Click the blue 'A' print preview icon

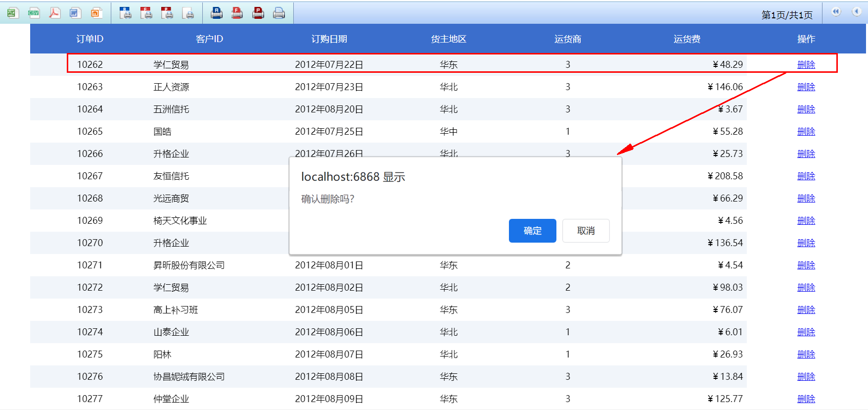coord(126,13)
